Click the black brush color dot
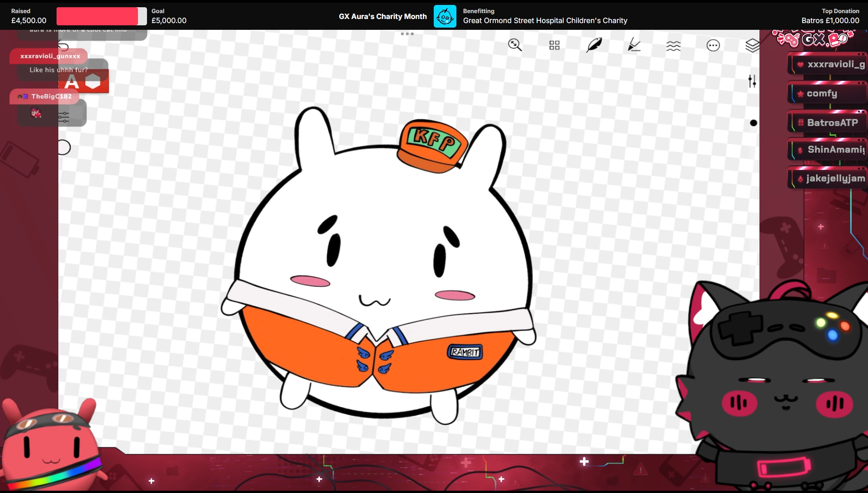 tap(753, 123)
